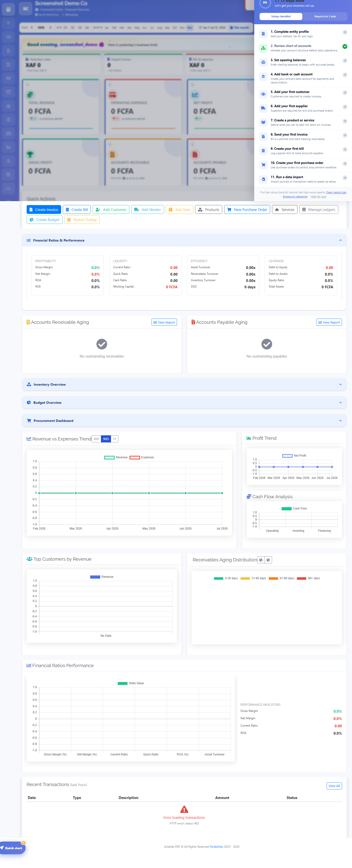Click the green chart of accounts hierarchy icon

263,48
